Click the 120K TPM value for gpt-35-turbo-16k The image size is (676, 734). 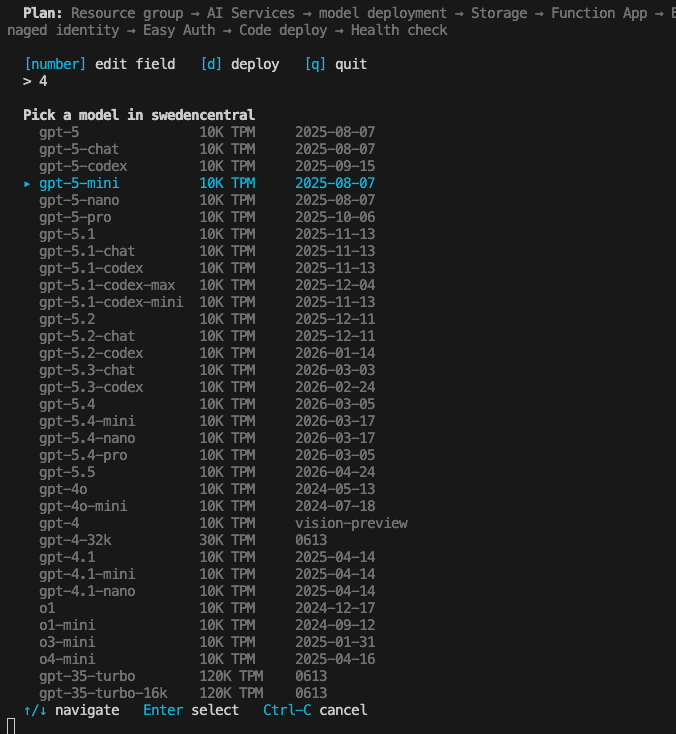click(231, 693)
